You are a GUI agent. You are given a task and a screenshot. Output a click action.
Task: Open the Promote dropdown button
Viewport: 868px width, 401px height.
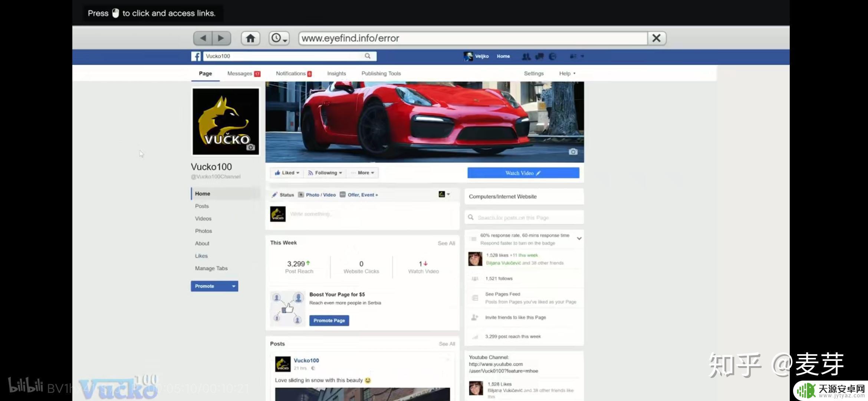point(214,286)
